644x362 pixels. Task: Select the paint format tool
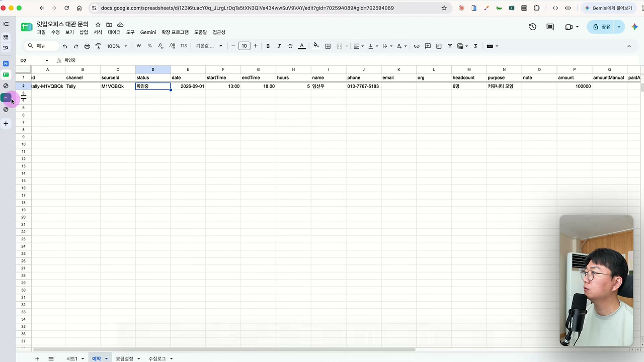98,46
